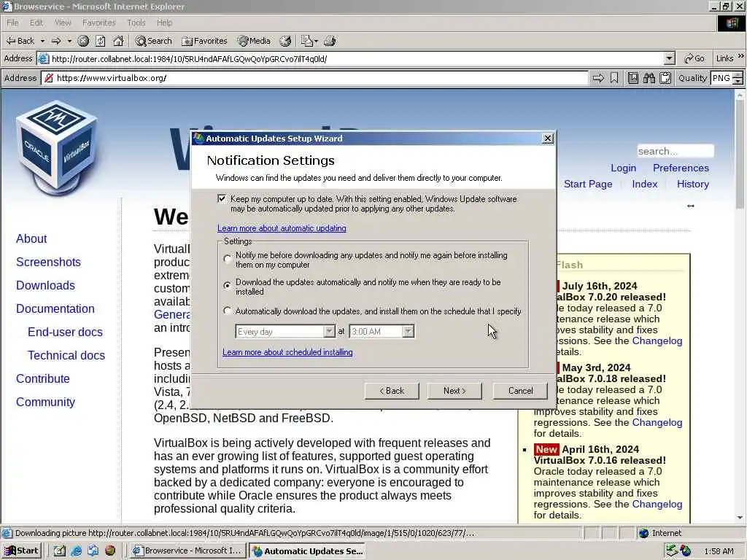Open the IE address bar dropdown arrow
The width and height of the screenshot is (747, 560).
(x=670, y=58)
